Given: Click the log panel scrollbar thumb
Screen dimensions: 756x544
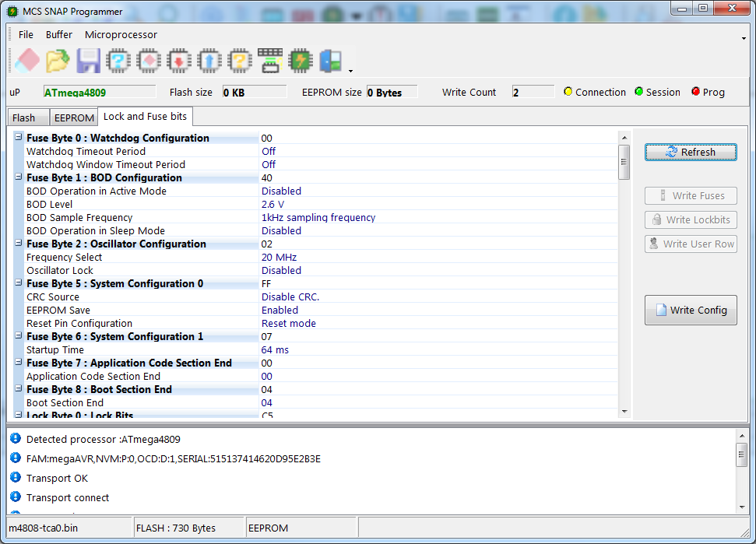Looking at the screenshot, I should [x=741, y=455].
